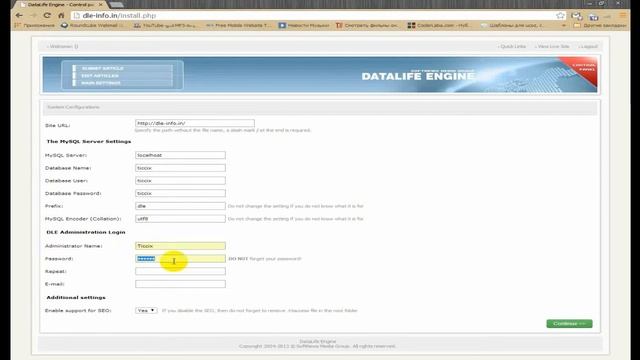This screenshot has width=640, height=360.
Task: Open the Other bookmarks folder
Action: 600,25
